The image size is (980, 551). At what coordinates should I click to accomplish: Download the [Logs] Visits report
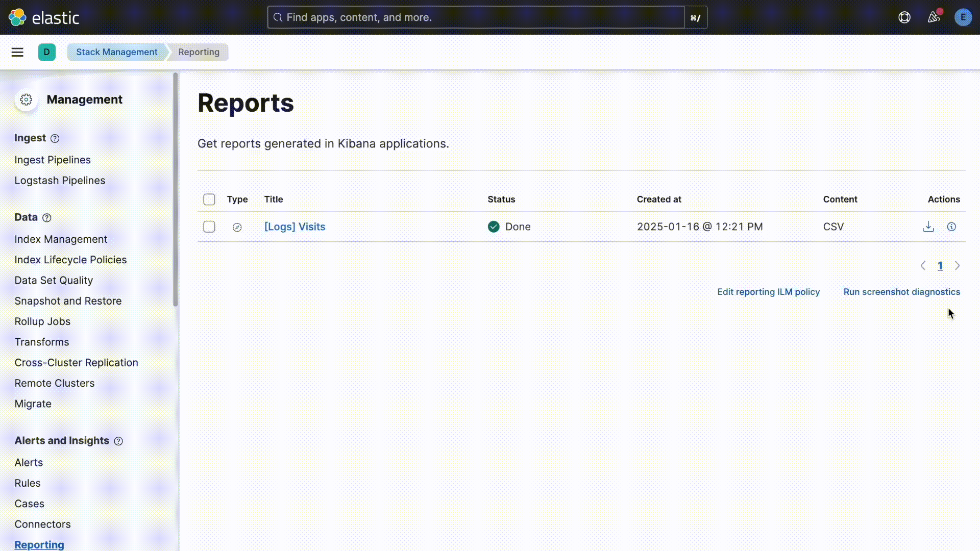pos(928,227)
